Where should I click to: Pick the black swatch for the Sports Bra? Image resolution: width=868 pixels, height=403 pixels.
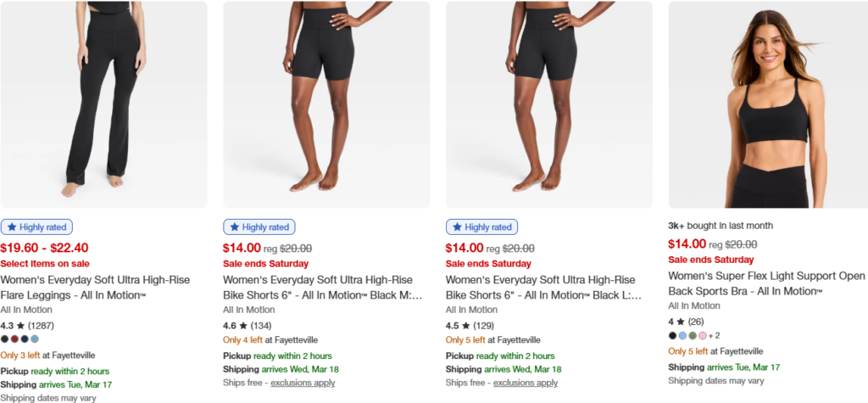tap(672, 335)
